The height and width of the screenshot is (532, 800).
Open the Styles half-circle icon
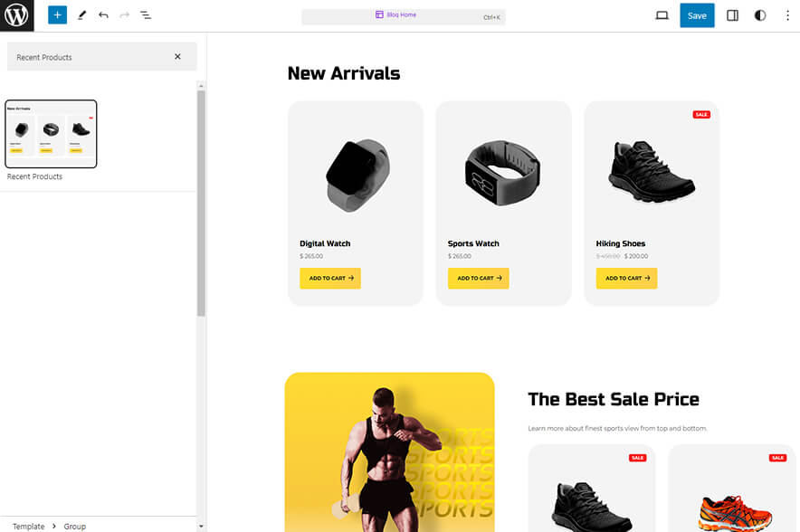[760, 15]
